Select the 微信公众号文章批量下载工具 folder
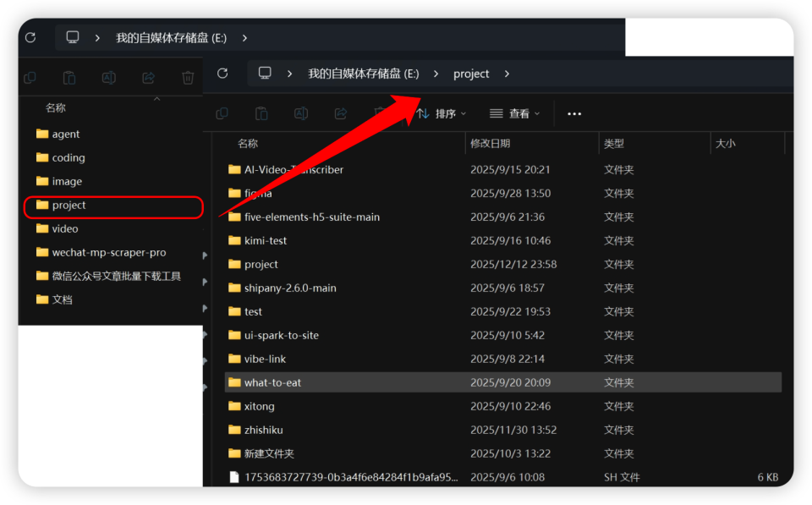812x505 pixels. [x=116, y=276]
